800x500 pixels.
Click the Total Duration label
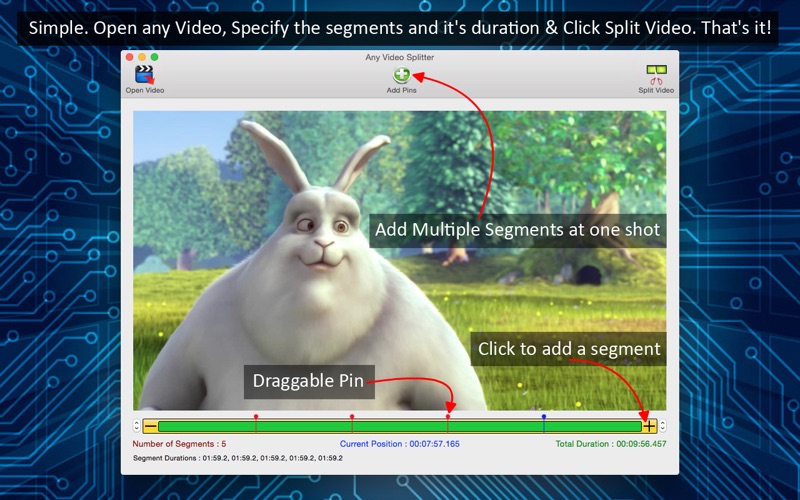coord(611,444)
